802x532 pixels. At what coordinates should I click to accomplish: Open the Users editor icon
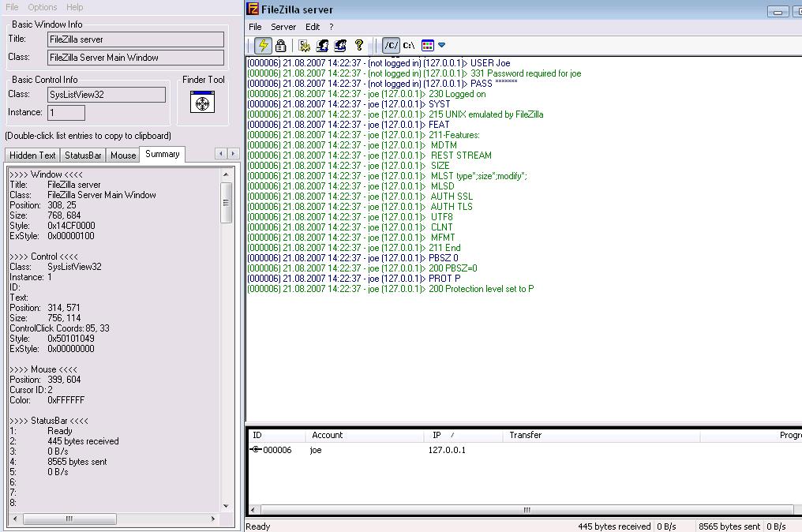point(322,46)
